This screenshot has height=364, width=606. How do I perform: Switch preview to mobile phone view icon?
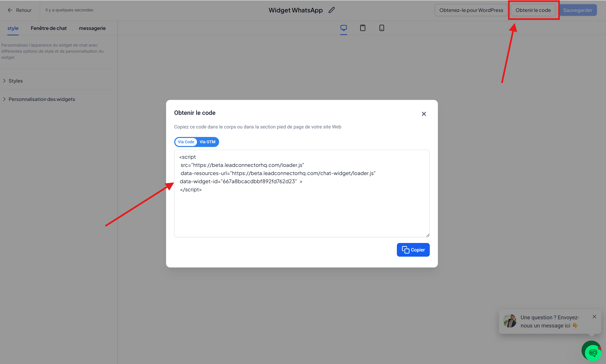(381, 28)
